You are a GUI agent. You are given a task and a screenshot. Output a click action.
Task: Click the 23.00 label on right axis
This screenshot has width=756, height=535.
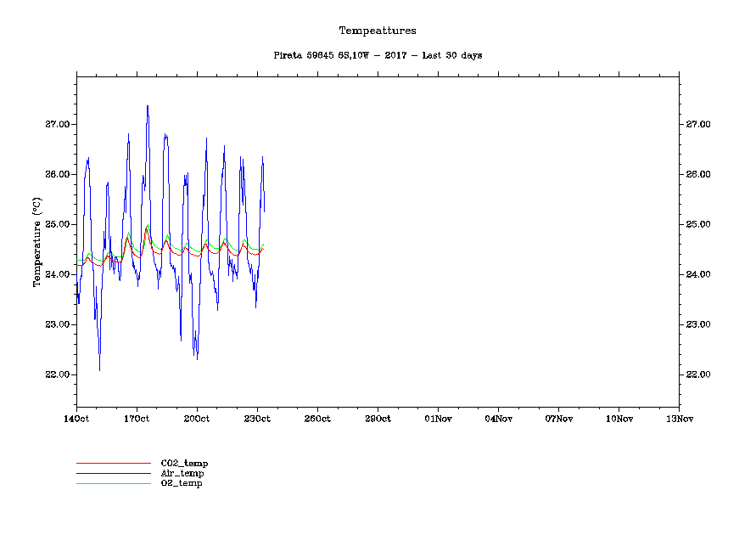[697, 324]
